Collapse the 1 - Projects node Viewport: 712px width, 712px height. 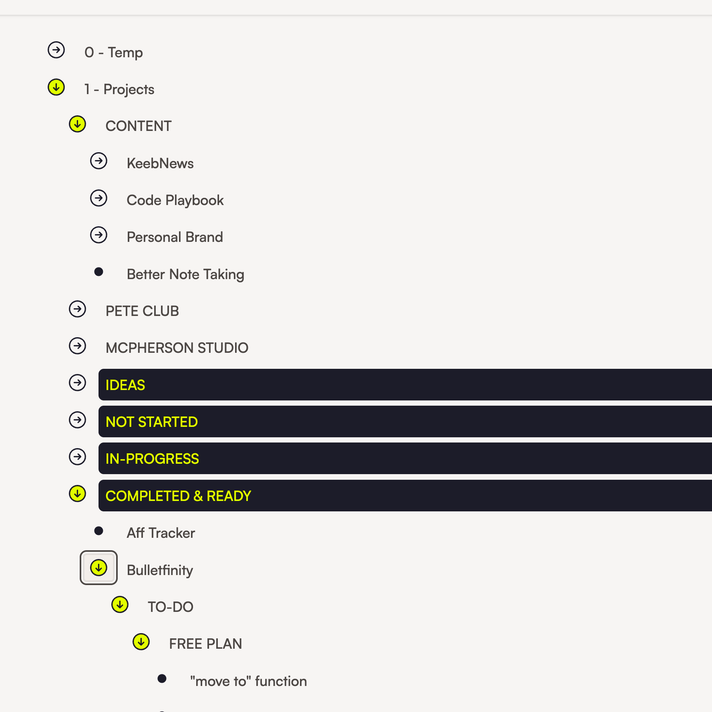click(x=56, y=88)
